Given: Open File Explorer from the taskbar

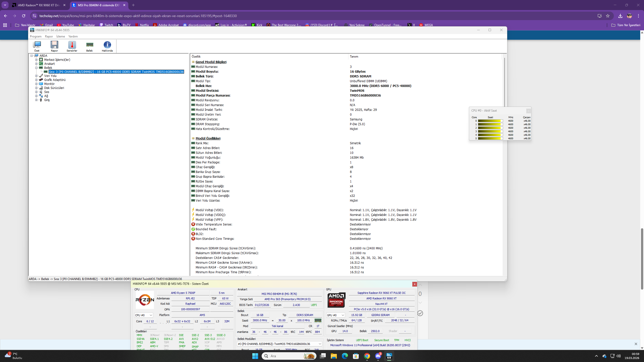Looking at the screenshot, I should click(x=334, y=356).
